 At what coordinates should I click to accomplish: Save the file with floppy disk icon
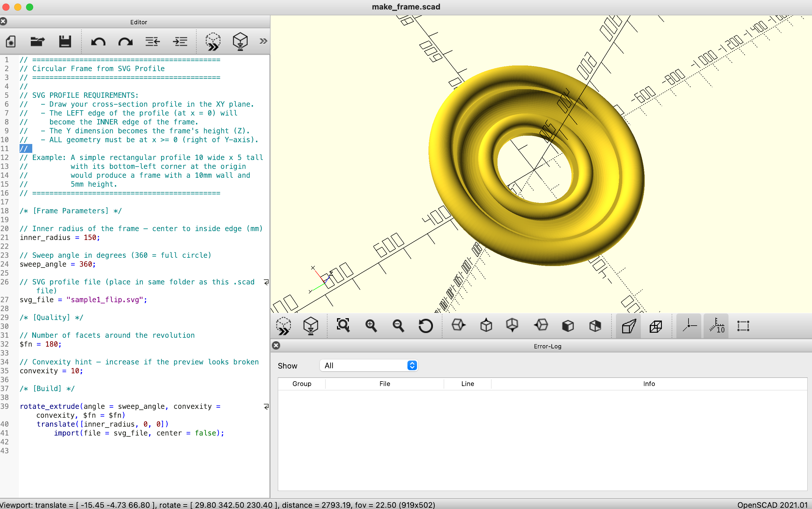[65, 41]
